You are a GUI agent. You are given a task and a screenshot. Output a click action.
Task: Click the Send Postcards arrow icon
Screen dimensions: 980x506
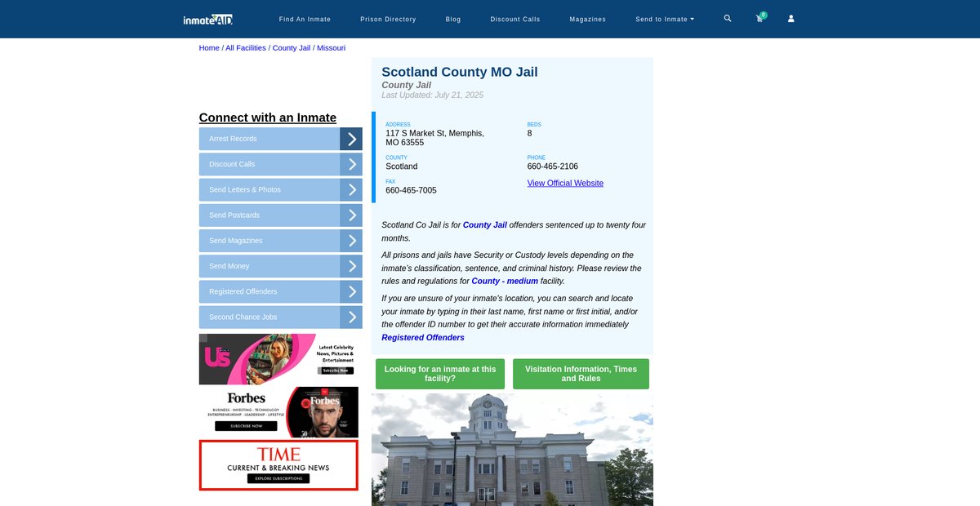click(x=351, y=215)
